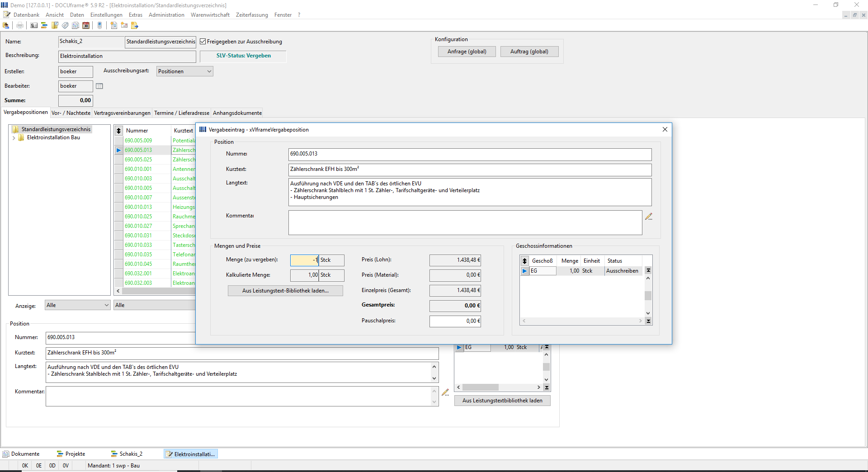Select list row 690.005.009
868x472 pixels.
(x=155, y=141)
